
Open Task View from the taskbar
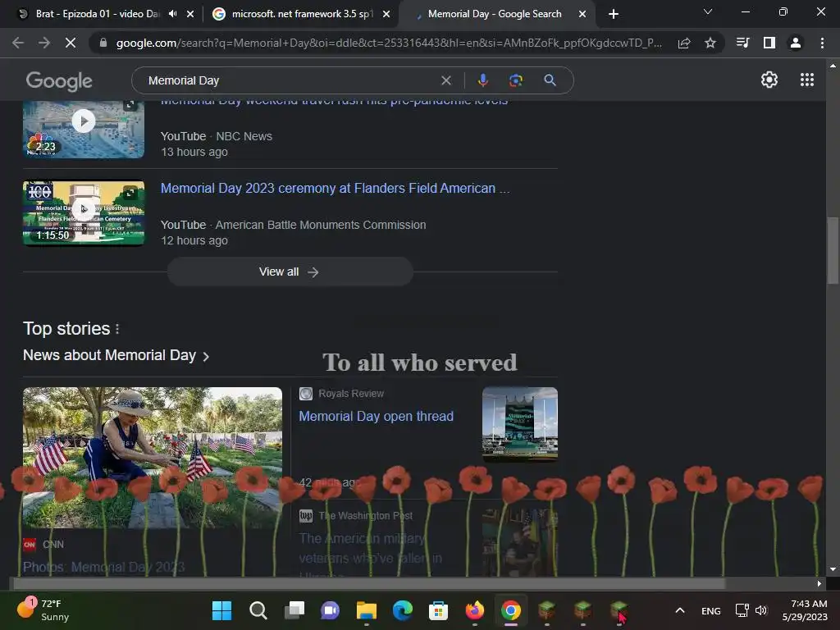click(294, 610)
